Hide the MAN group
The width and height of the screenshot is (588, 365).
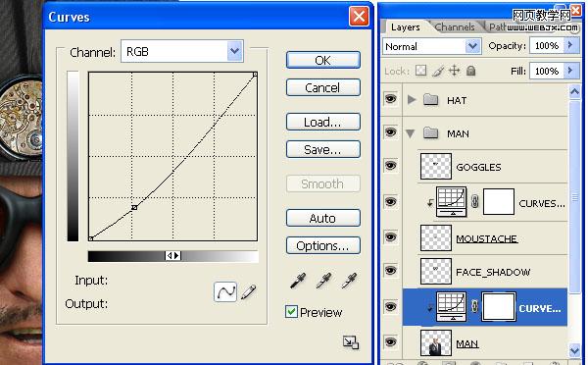click(x=390, y=132)
